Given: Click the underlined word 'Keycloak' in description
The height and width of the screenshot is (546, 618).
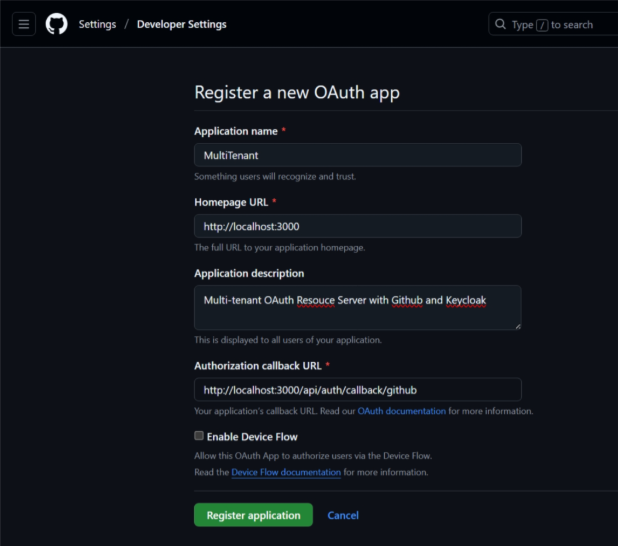Looking at the screenshot, I should [x=466, y=299].
